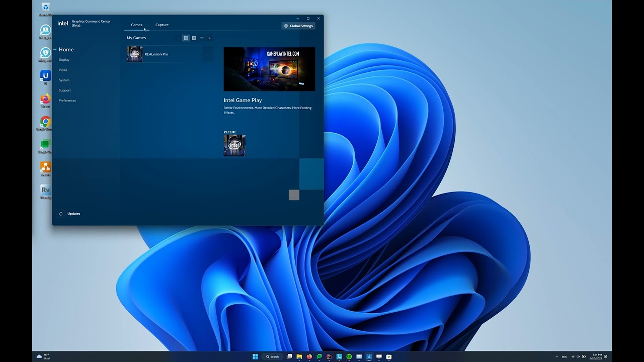
Task: Open Microsoft Store from the taskbar
Action: 388,356
